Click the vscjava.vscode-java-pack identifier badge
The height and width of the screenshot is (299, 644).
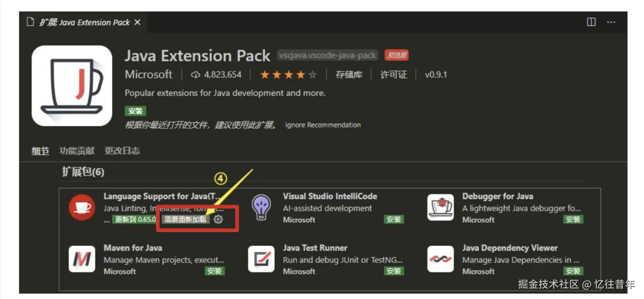point(327,55)
